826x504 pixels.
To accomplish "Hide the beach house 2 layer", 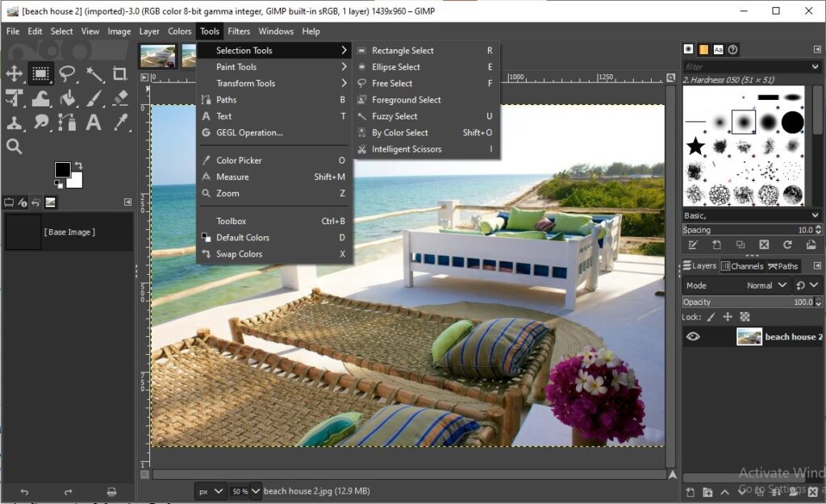I will tap(693, 337).
